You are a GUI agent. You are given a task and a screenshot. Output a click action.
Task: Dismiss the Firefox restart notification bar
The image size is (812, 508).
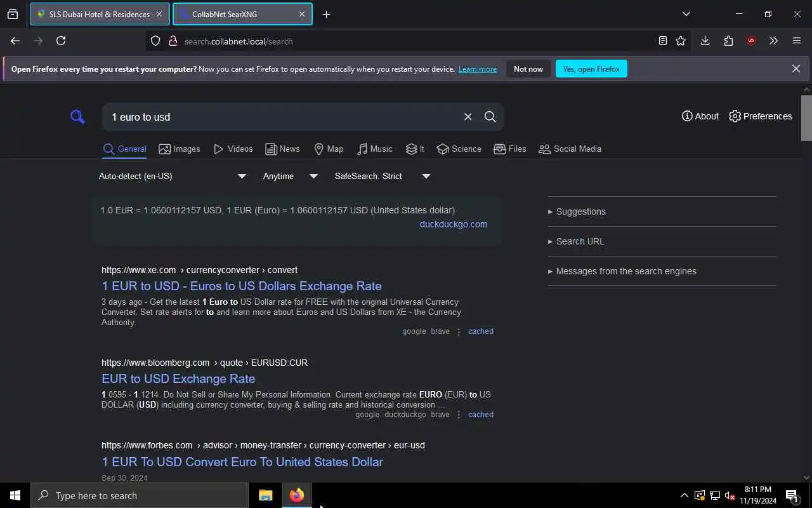point(796,69)
